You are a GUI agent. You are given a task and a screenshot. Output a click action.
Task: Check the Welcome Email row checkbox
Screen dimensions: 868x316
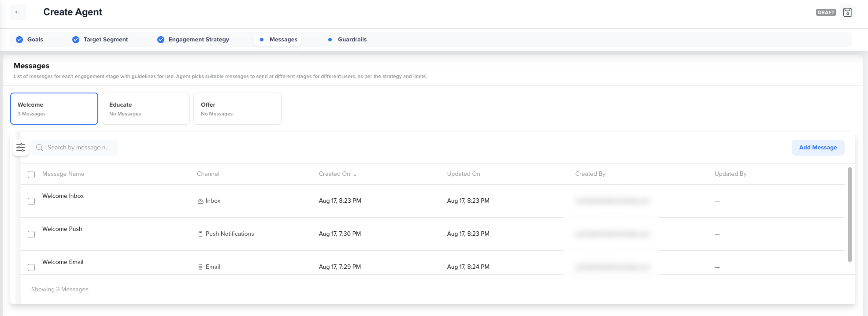click(31, 268)
